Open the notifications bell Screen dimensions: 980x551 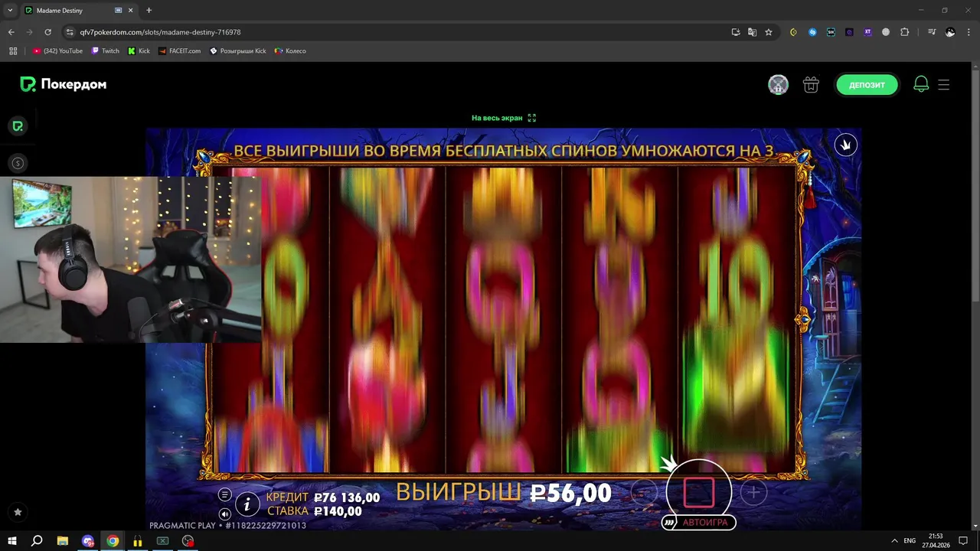pos(921,85)
